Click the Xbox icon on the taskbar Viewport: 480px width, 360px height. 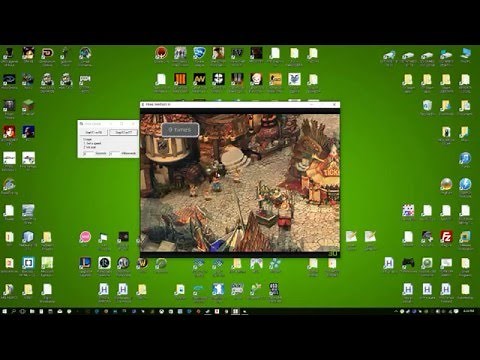[x=161, y=311]
